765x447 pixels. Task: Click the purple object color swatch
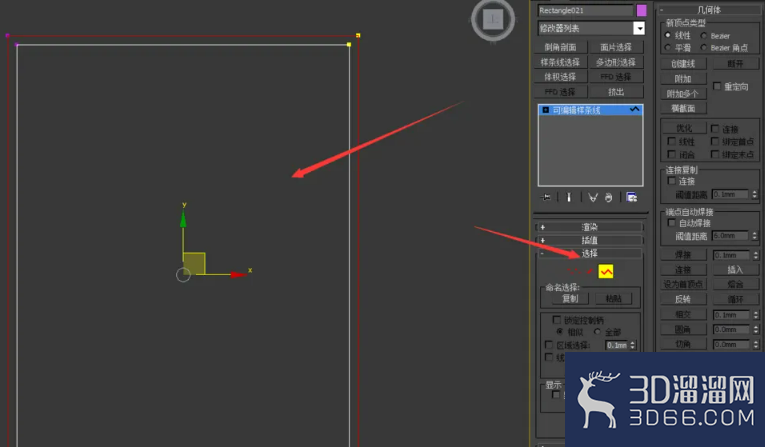[x=642, y=10]
